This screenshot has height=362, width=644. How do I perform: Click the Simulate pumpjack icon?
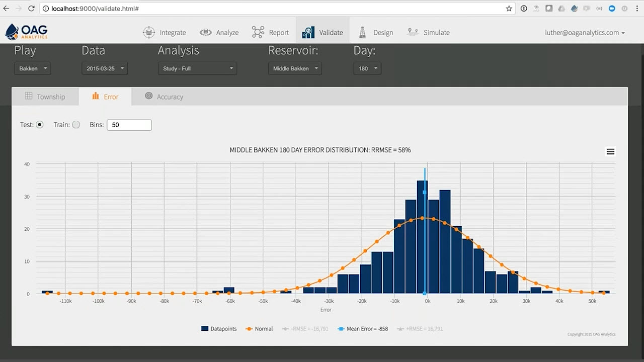coord(413,32)
